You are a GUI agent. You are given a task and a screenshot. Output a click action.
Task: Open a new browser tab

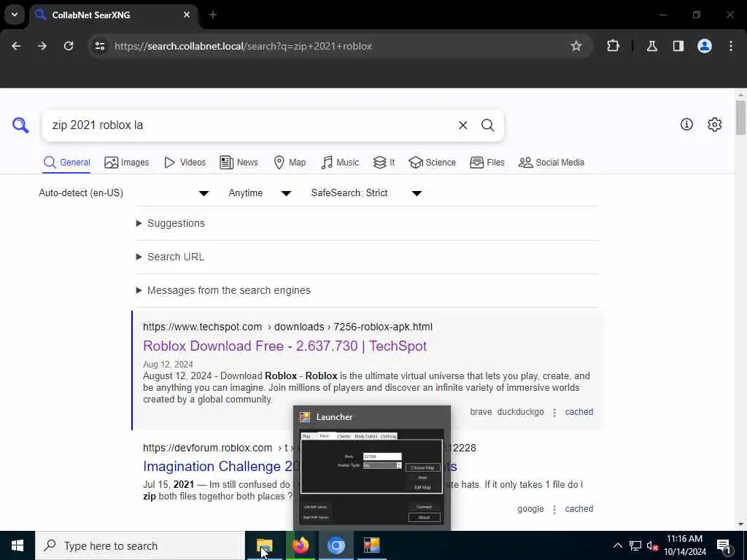coord(213,15)
